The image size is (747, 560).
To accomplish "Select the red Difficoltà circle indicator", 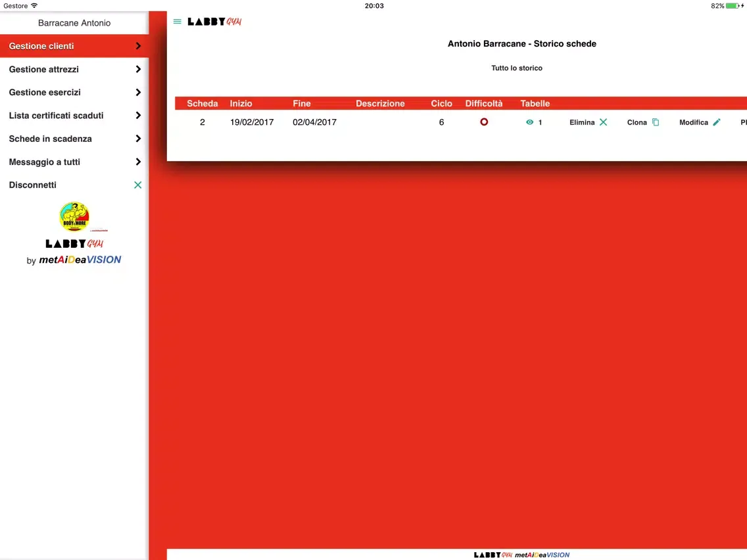I will click(x=484, y=122).
